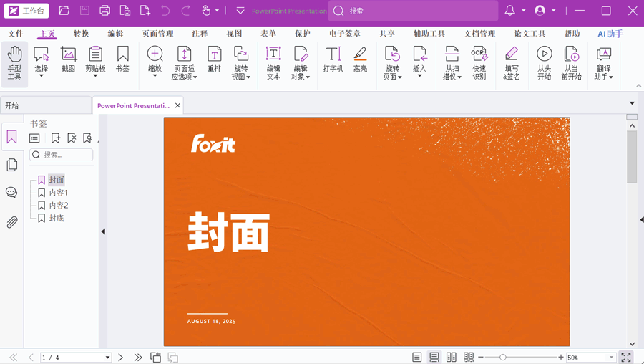Click the OCR quick recognition icon

coord(479,63)
